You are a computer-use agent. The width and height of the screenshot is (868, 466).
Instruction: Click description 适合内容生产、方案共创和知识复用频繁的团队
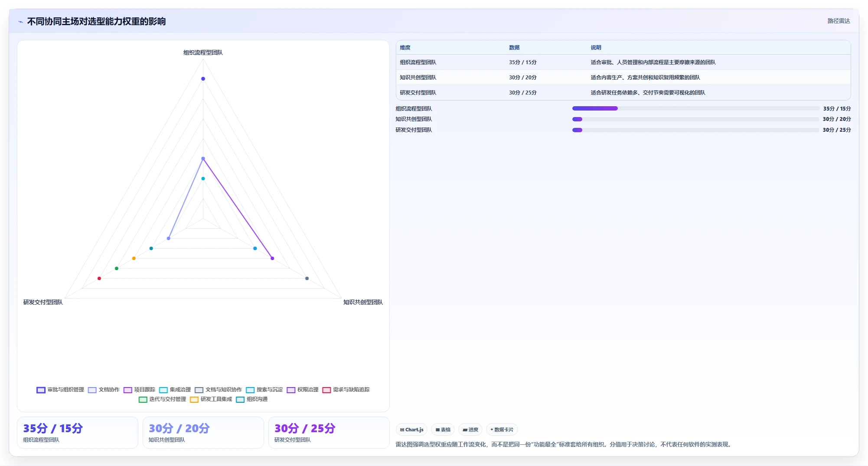645,78
